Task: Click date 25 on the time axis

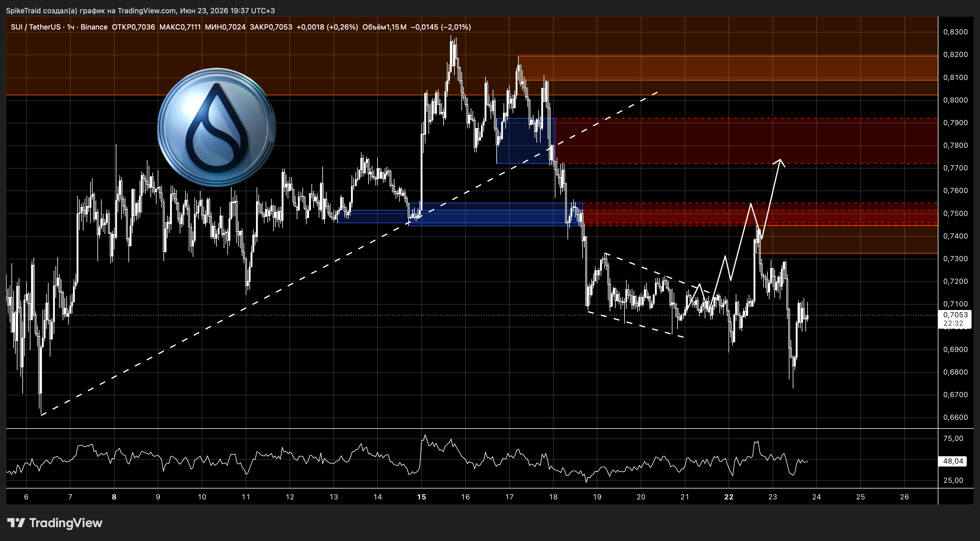Action: pos(861,497)
